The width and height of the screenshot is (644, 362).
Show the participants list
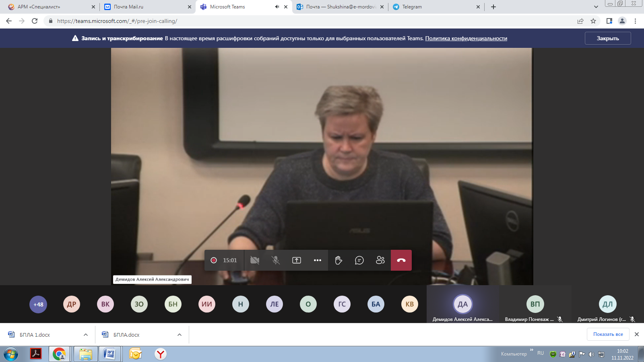[380, 260]
